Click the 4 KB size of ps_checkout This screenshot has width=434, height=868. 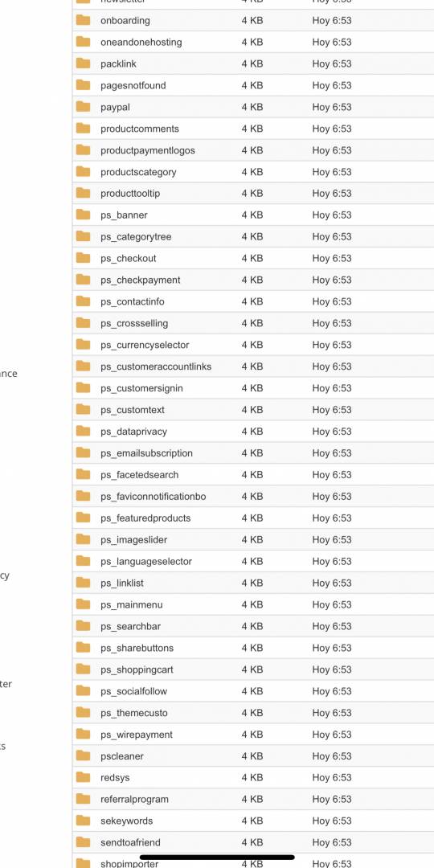[x=252, y=258]
